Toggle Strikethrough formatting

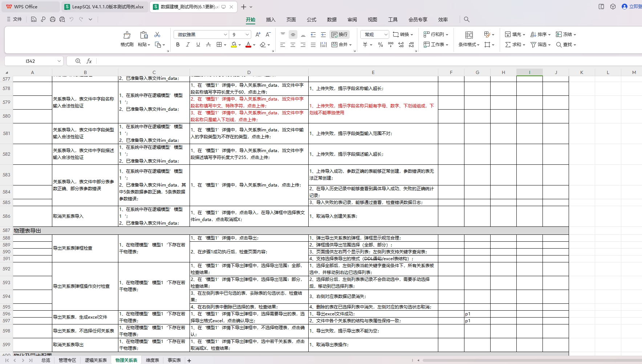point(208,45)
